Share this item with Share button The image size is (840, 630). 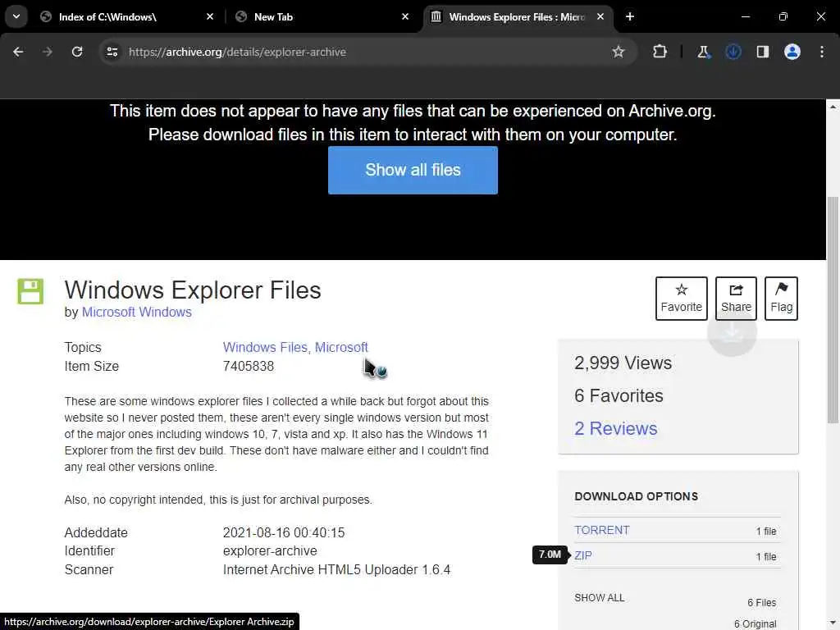pos(736,299)
